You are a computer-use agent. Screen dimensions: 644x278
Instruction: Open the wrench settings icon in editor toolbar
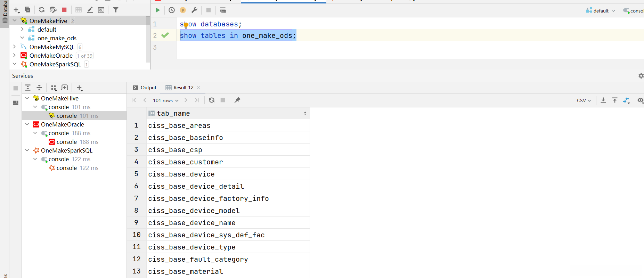pyautogui.click(x=195, y=10)
